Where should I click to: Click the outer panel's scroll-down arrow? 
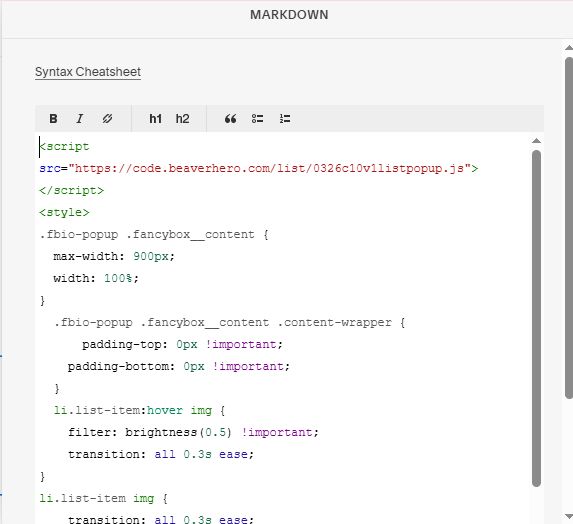point(569,516)
